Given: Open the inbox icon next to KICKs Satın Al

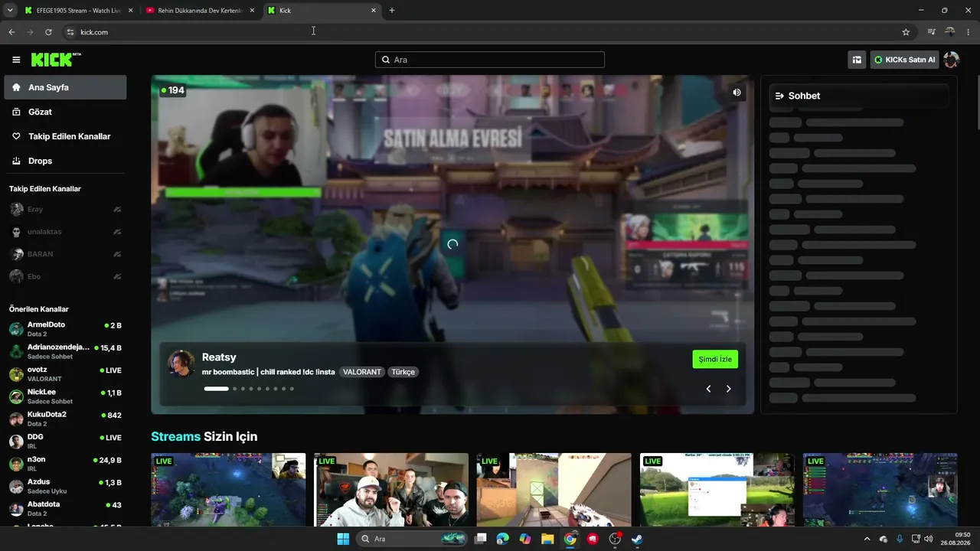Looking at the screenshot, I should (x=857, y=60).
